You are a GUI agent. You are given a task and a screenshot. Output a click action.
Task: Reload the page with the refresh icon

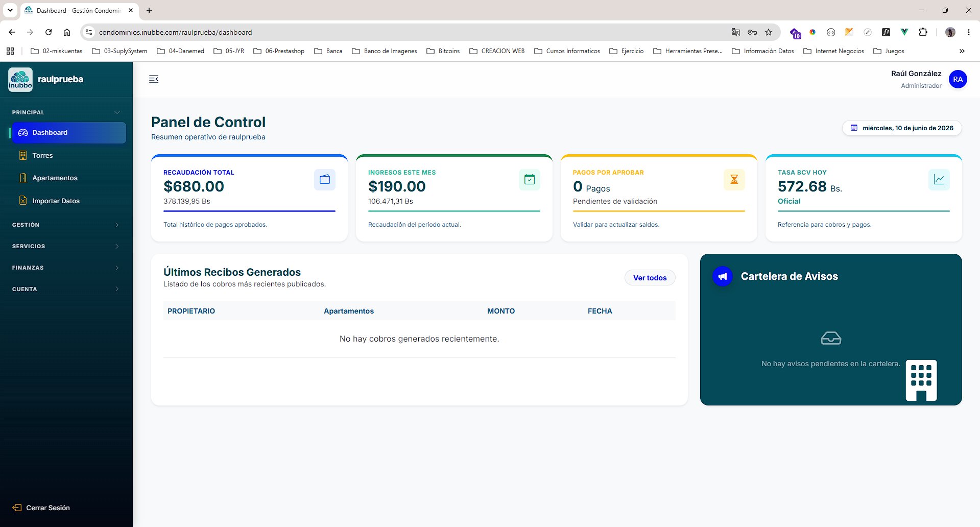pos(49,32)
